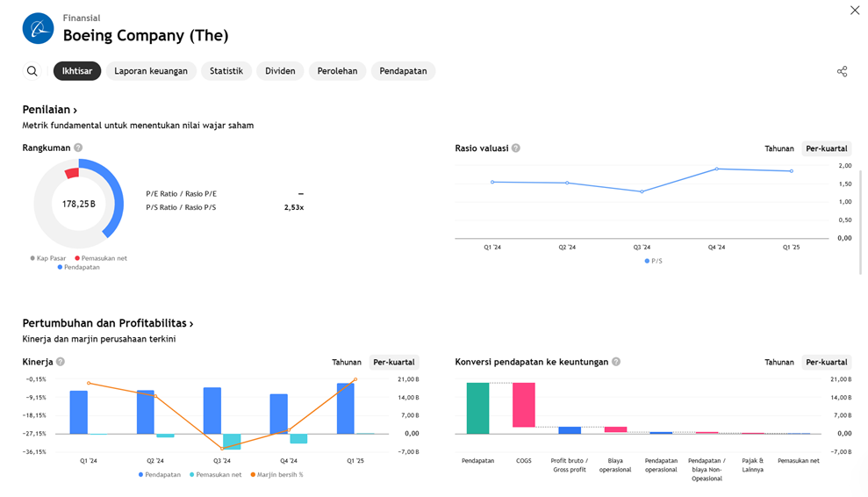Open help icon next to Kinerja
The height and width of the screenshot is (497, 868).
point(61,361)
